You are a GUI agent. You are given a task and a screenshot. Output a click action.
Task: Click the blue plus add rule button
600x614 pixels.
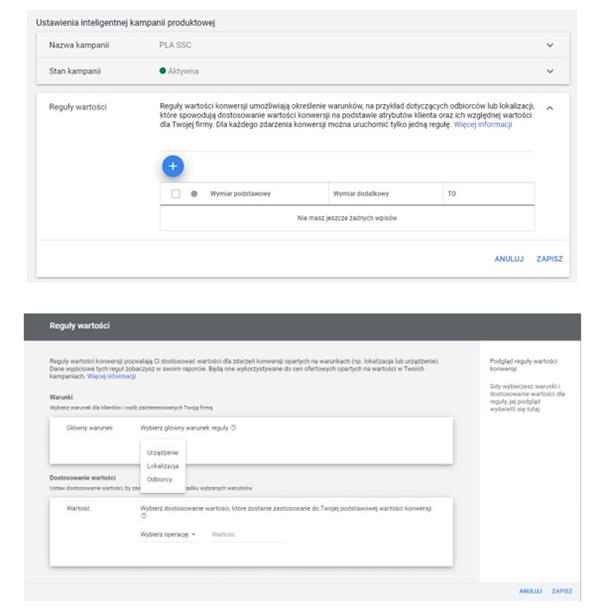[172, 164]
